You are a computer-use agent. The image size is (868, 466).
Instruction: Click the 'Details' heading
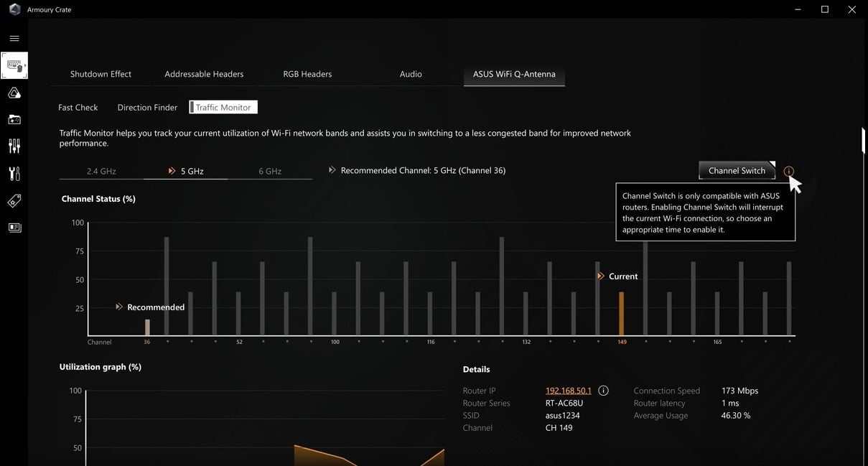pos(477,369)
